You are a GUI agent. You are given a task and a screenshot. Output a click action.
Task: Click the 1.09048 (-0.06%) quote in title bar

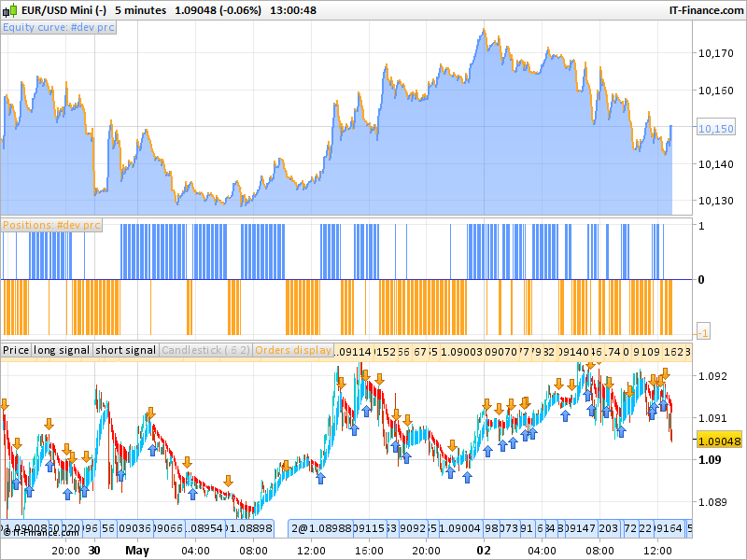pyautogui.click(x=218, y=10)
